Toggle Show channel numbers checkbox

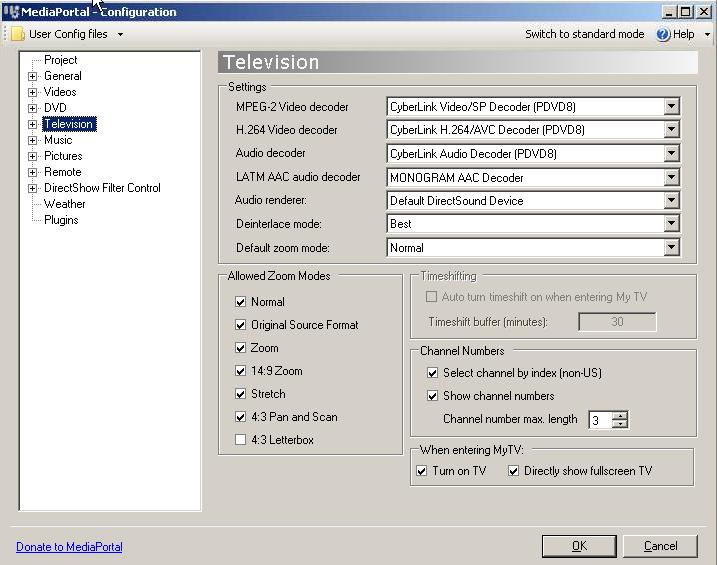(x=433, y=396)
